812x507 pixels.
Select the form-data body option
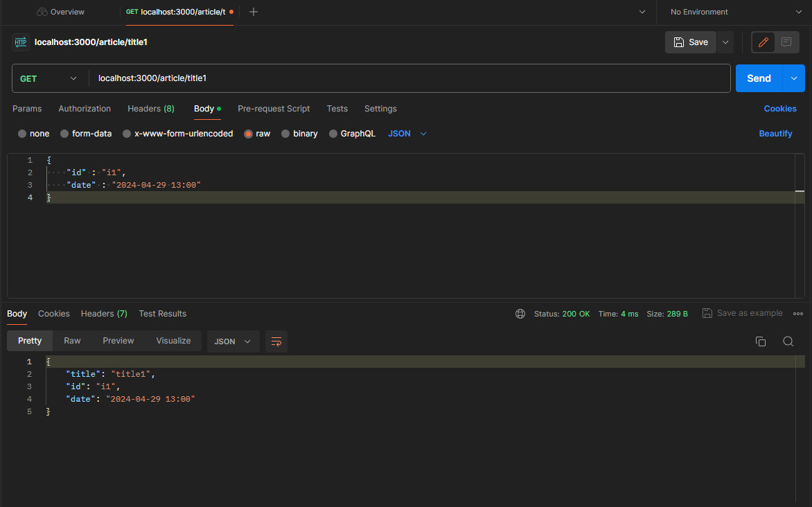tap(86, 134)
